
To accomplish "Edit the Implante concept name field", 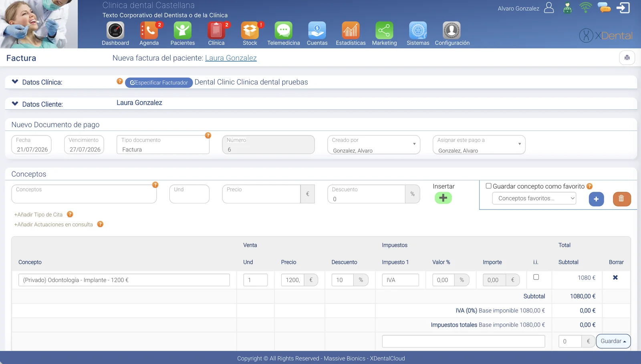I will tap(124, 280).
